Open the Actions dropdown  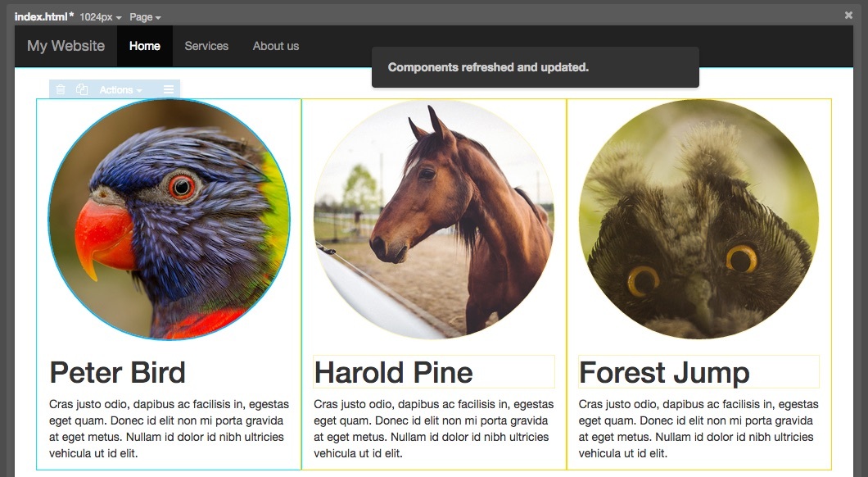(x=120, y=90)
